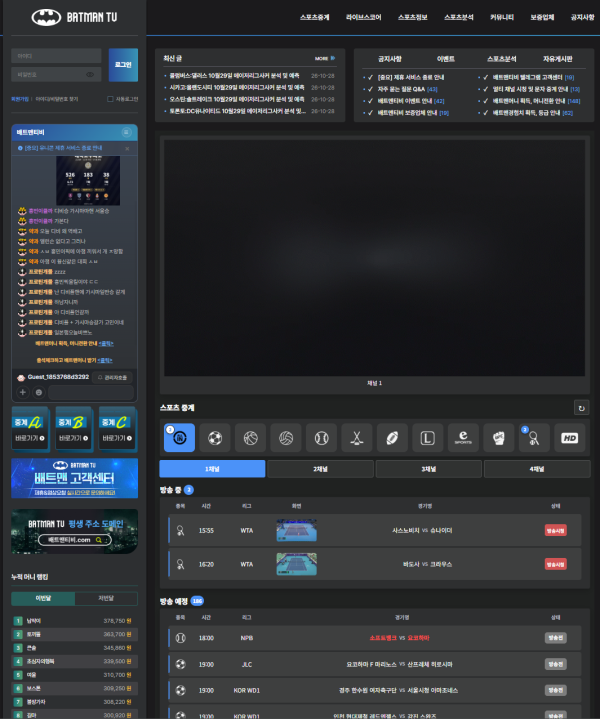Click the chat plus attachment icon
600x719 pixels.
22,392
